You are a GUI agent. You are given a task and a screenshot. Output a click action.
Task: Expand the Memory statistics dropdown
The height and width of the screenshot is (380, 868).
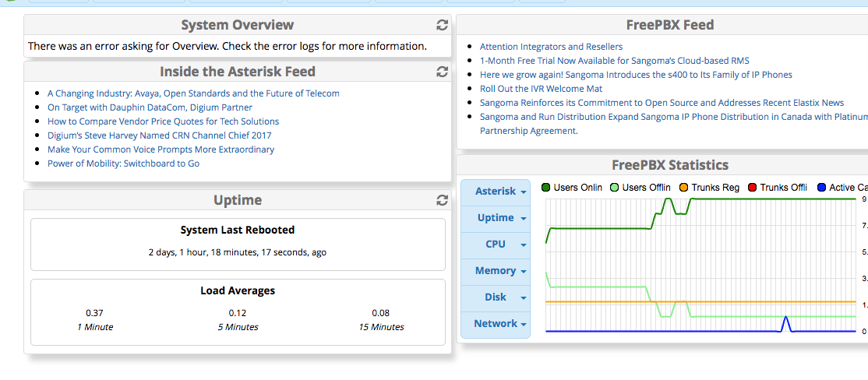[x=496, y=270]
